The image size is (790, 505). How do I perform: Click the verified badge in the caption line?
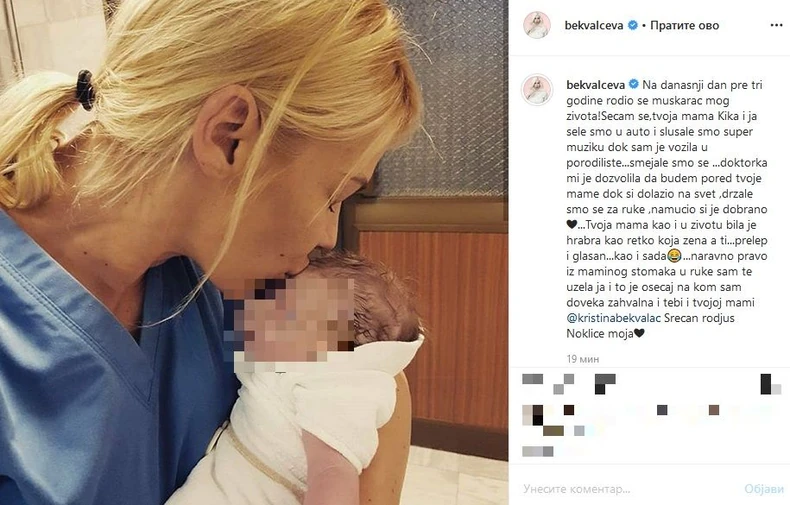click(634, 85)
